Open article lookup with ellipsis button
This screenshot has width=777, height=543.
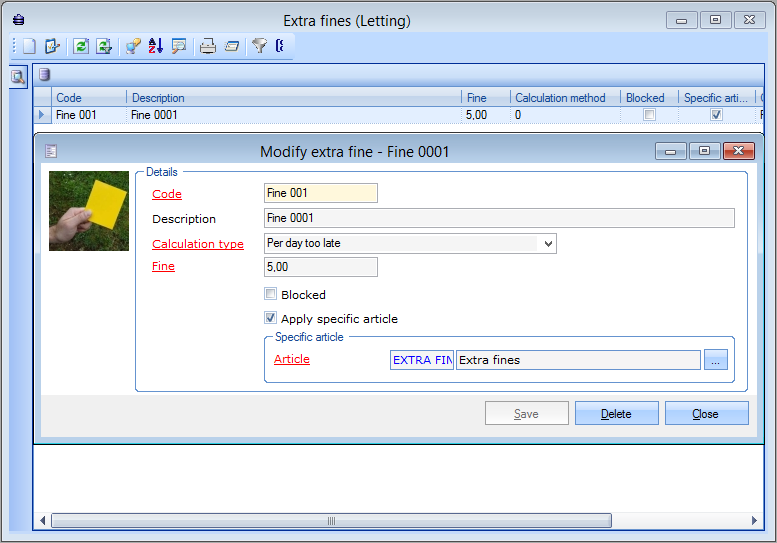click(x=715, y=360)
